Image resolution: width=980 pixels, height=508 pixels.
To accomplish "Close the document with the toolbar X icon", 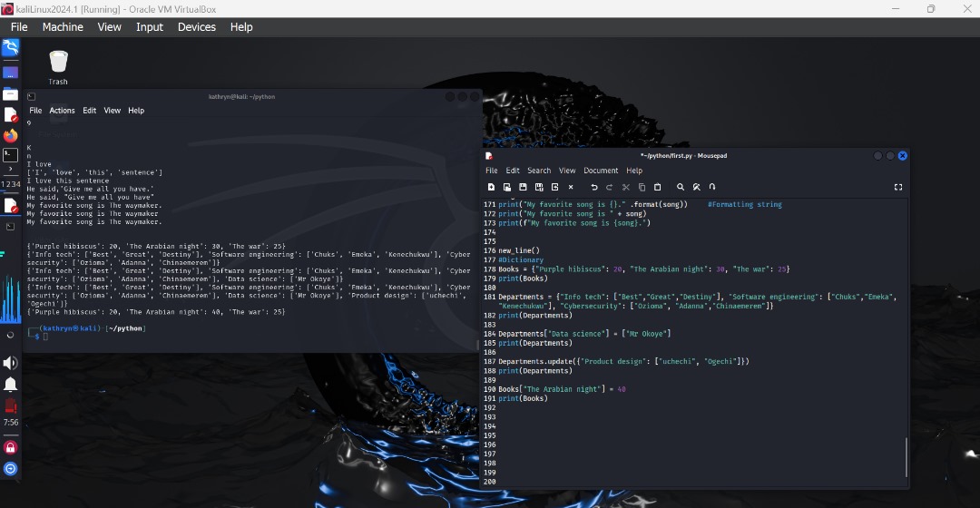I will click(571, 187).
